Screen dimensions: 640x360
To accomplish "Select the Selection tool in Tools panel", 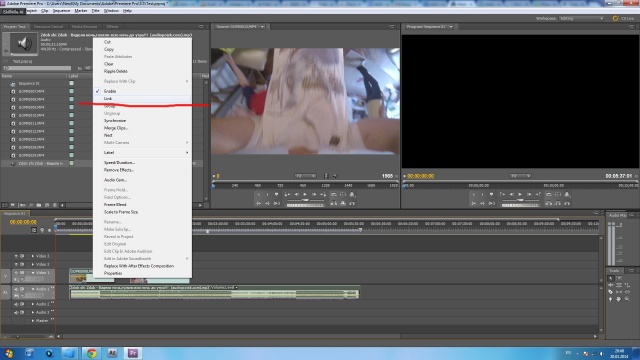I will point(611,278).
